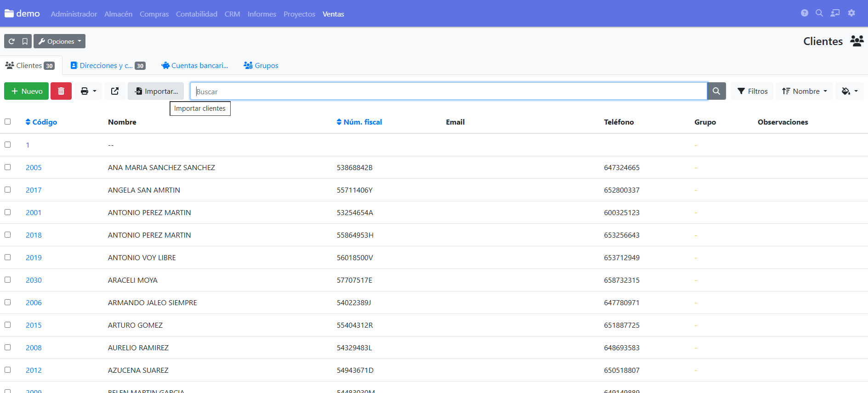The width and height of the screenshot is (868, 393).
Task: Open the help question mark icon
Action: (x=804, y=13)
